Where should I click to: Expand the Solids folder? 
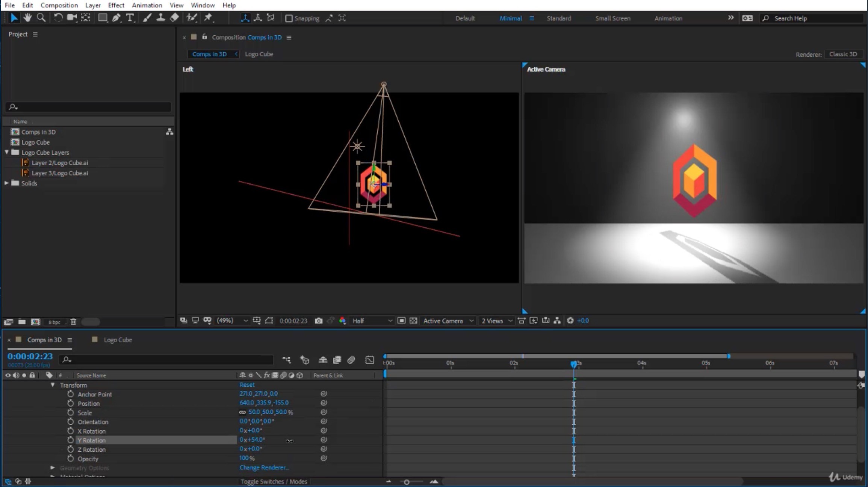6,183
